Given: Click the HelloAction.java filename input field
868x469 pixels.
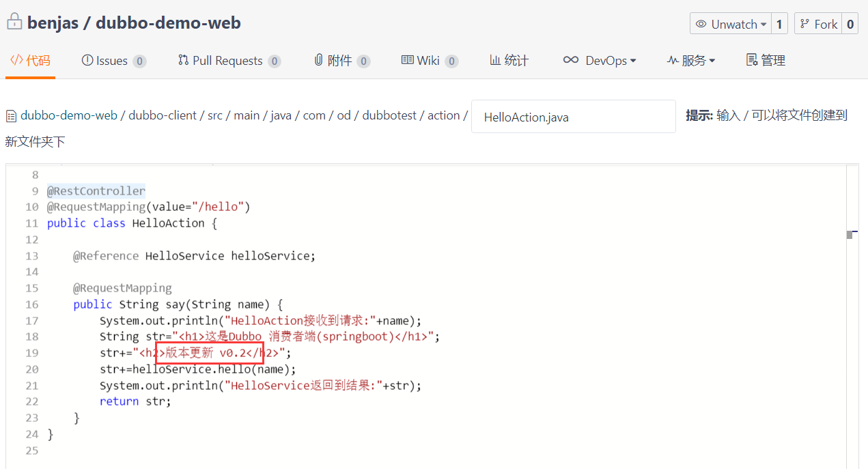Looking at the screenshot, I should [x=573, y=117].
